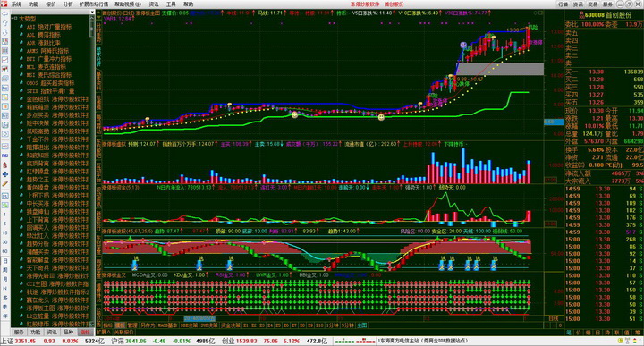The width and height of the screenshot is (644, 346).
Task: Click the up arrow icon in left toolbar
Action: coord(5,23)
